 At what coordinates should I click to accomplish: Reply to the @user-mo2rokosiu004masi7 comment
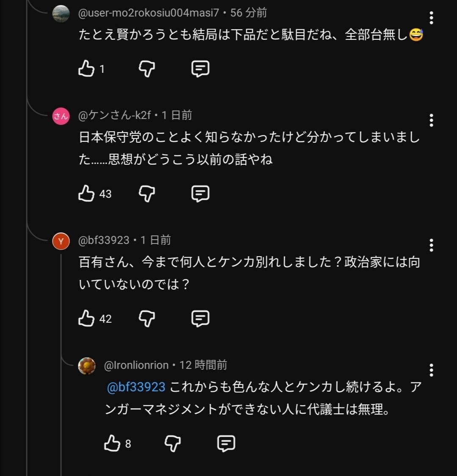pyautogui.click(x=200, y=69)
